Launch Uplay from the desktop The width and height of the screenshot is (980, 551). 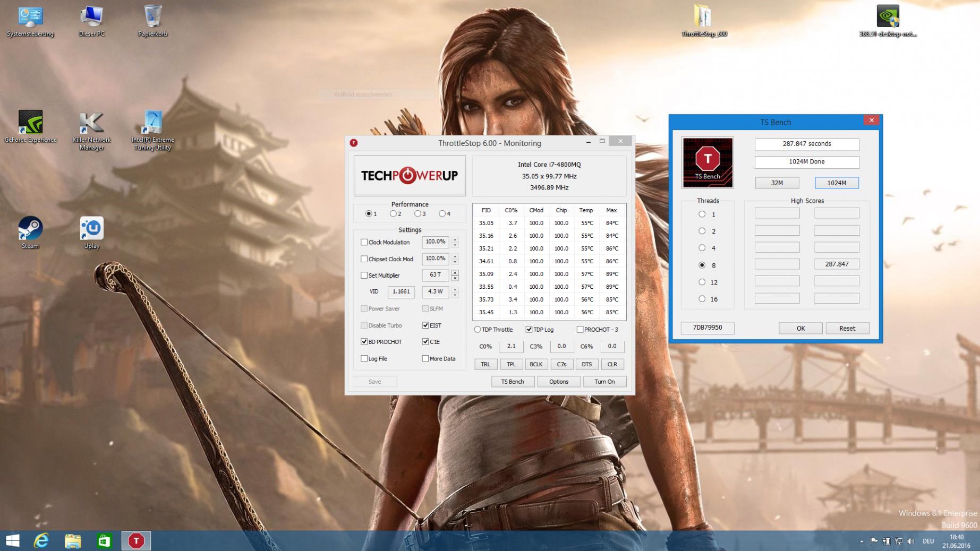[91, 233]
